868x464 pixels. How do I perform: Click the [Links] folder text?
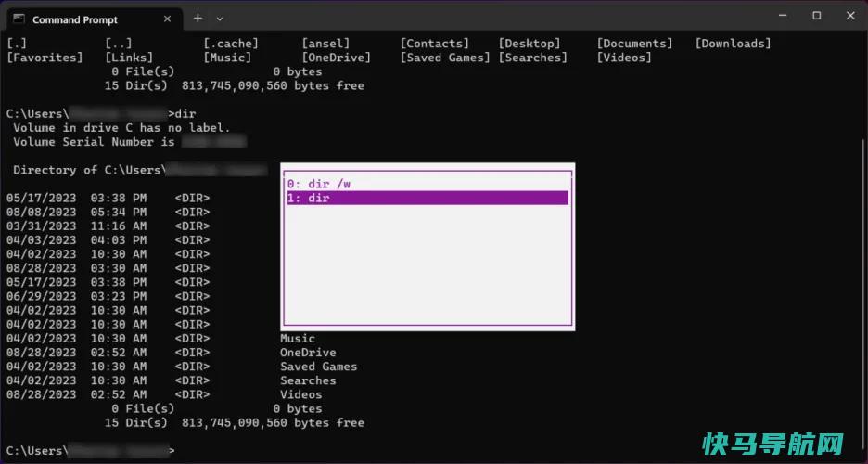click(x=129, y=58)
